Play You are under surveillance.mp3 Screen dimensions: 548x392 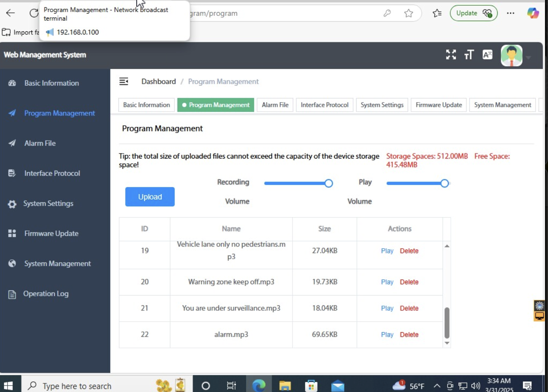pyautogui.click(x=387, y=308)
